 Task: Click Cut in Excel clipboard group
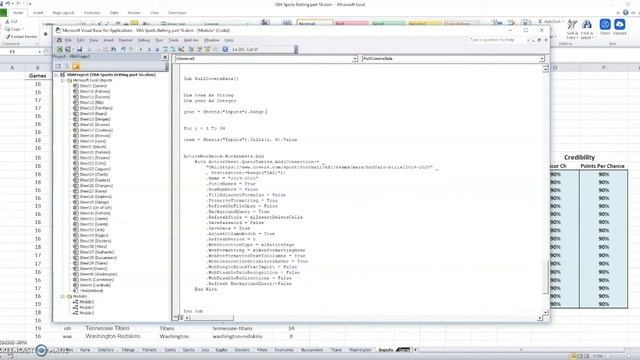click(11, 22)
